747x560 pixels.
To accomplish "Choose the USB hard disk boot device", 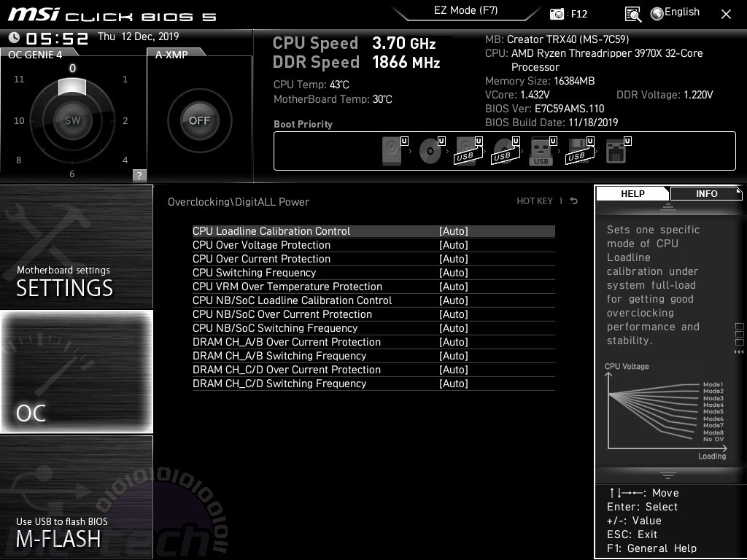I will pos(468,150).
